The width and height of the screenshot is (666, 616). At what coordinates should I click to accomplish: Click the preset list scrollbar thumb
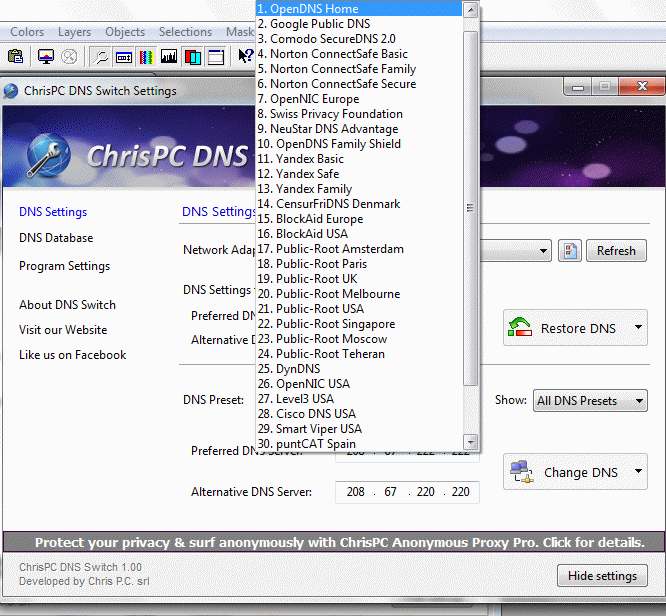[470, 208]
